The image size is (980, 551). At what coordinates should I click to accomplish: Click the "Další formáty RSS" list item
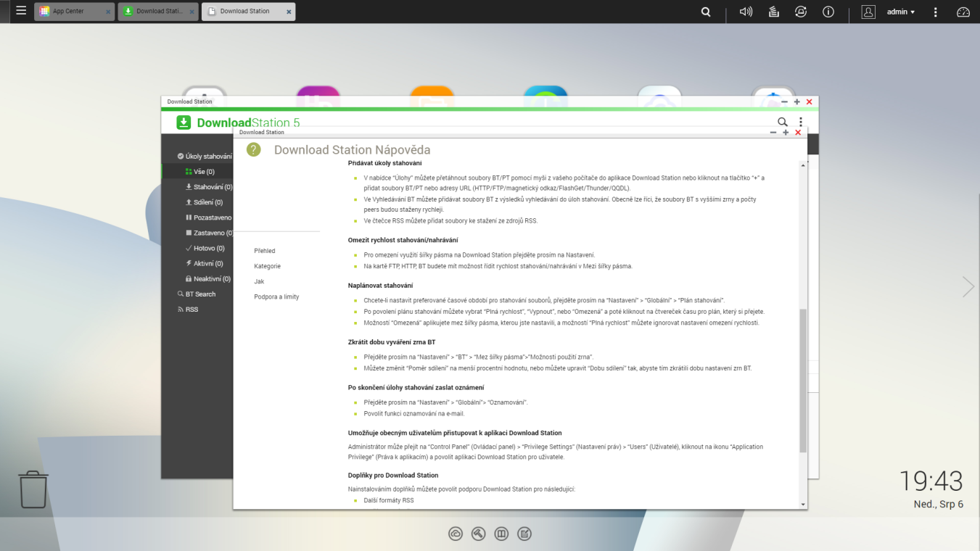(389, 500)
